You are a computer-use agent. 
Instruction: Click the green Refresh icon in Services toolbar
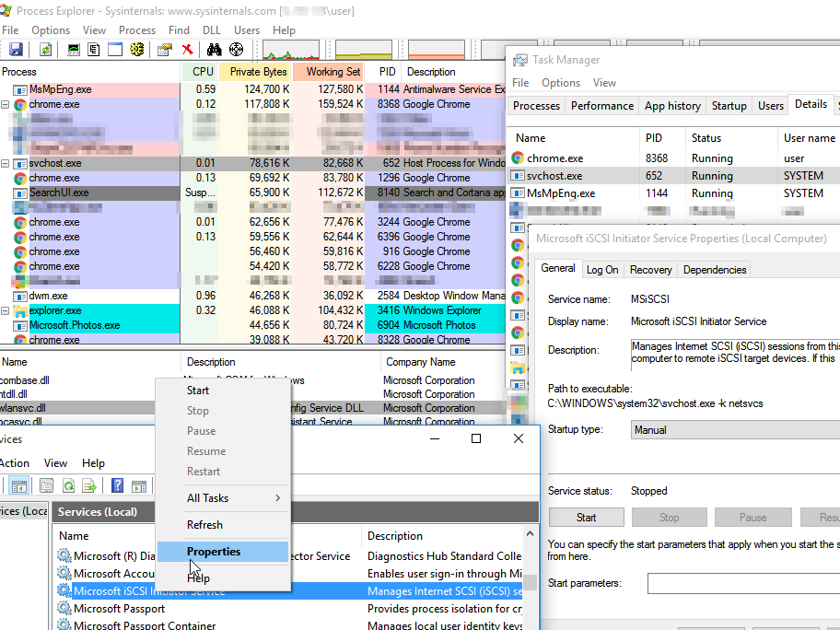coord(68,486)
